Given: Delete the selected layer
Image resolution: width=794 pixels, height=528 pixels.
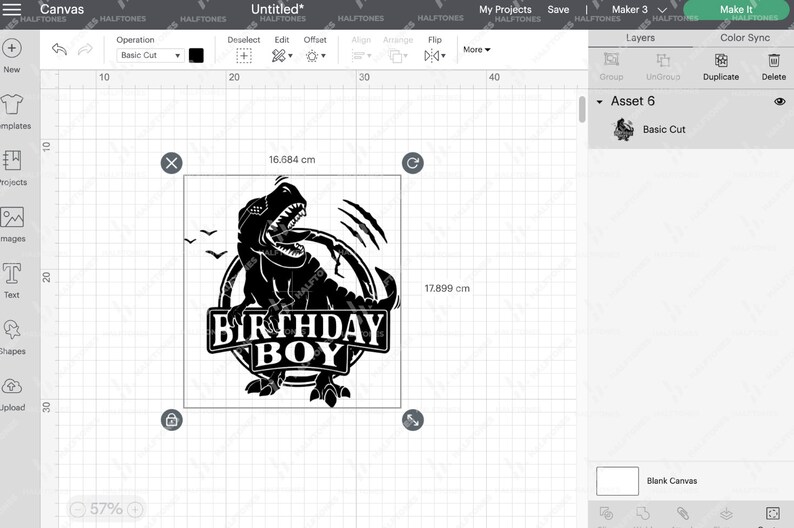Looking at the screenshot, I should [774, 60].
